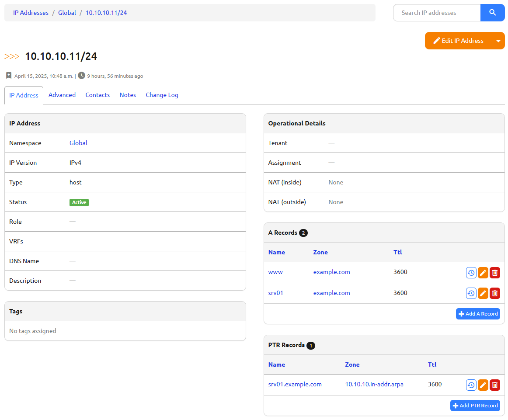
Task: View changelog for PTR record
Action: [x=471, y=385]
